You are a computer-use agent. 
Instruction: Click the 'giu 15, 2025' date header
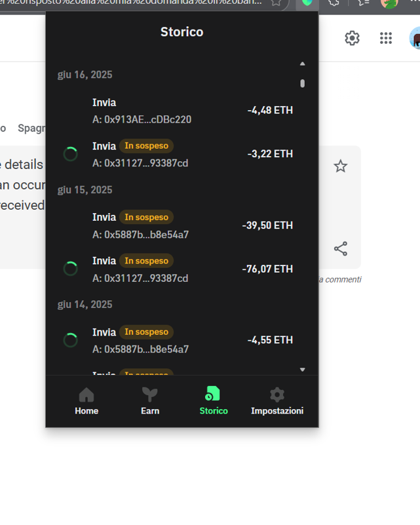[x=85, y=190]
